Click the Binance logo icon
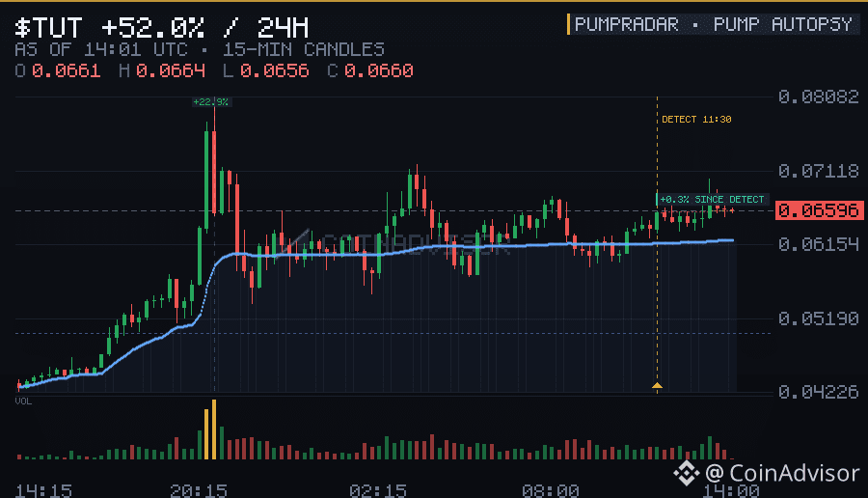Image resolution: width=868 pixels, height=498 pixels. pos(687,473)
